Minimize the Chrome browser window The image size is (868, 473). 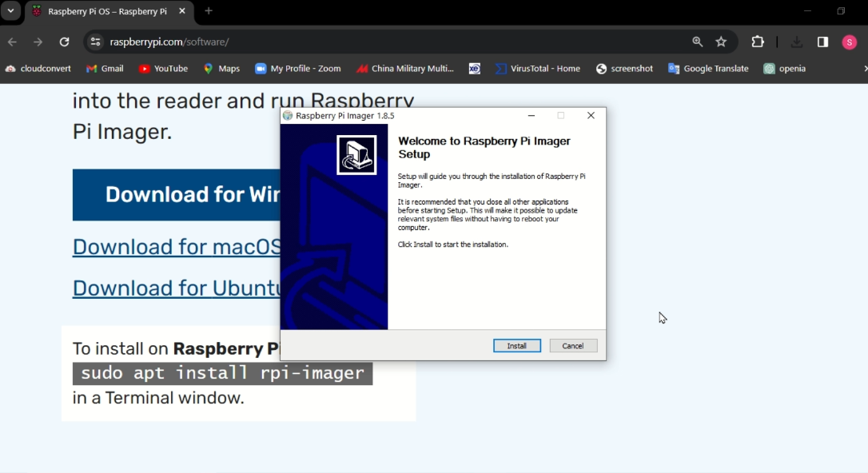point(808,11)
